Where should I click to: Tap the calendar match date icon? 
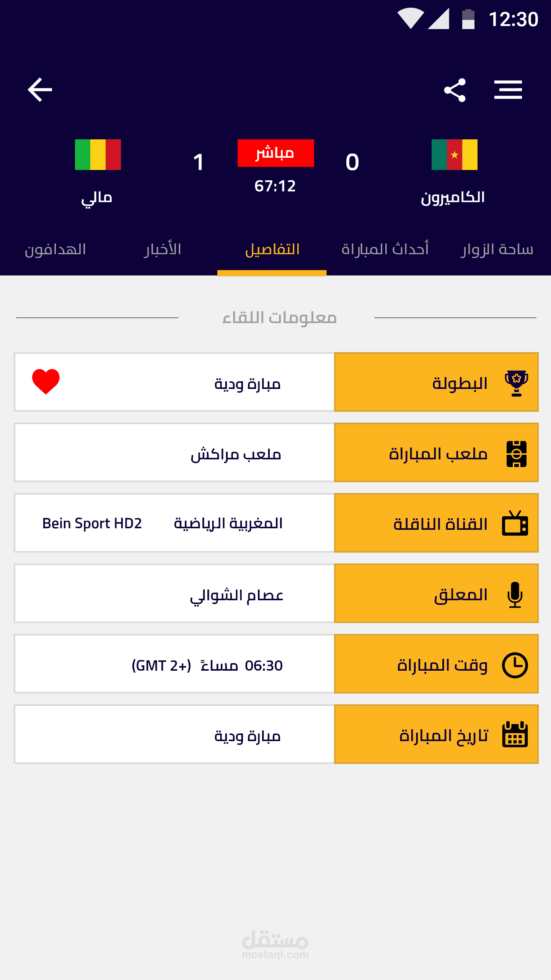[515, 735]
